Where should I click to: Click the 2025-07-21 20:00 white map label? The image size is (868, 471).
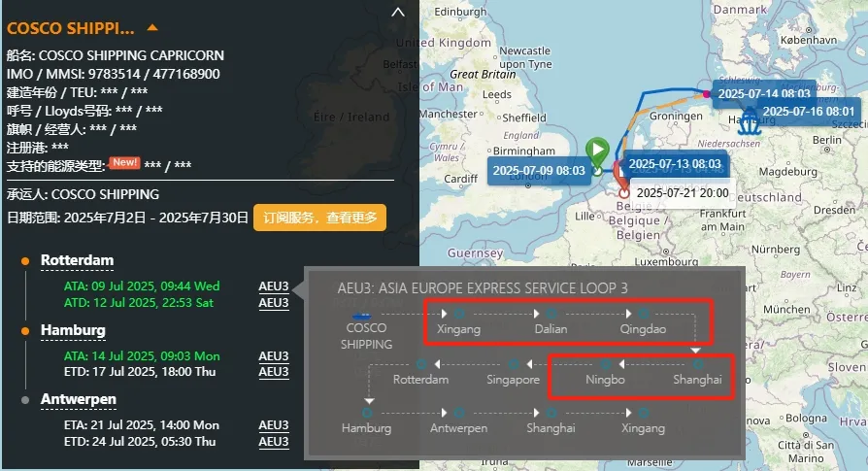click(683, 193)
